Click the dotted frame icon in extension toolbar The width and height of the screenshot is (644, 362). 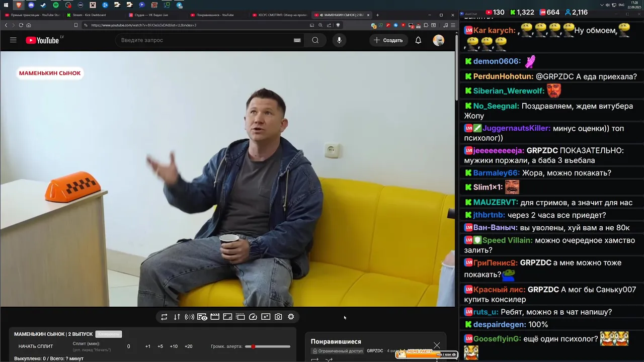click(240, 317)
